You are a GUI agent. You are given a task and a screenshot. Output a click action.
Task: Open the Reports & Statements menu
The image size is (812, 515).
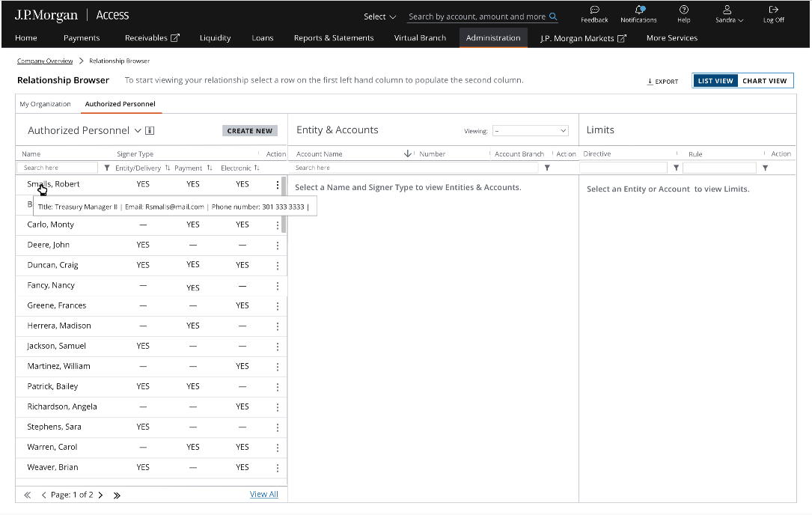point(334,38)
